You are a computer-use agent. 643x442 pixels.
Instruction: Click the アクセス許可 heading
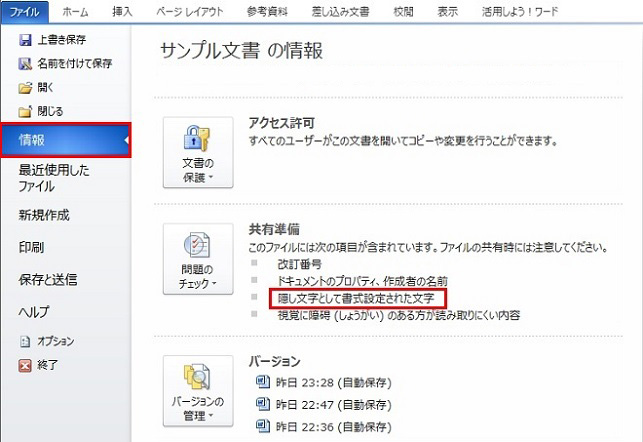[x=282, y=123]
